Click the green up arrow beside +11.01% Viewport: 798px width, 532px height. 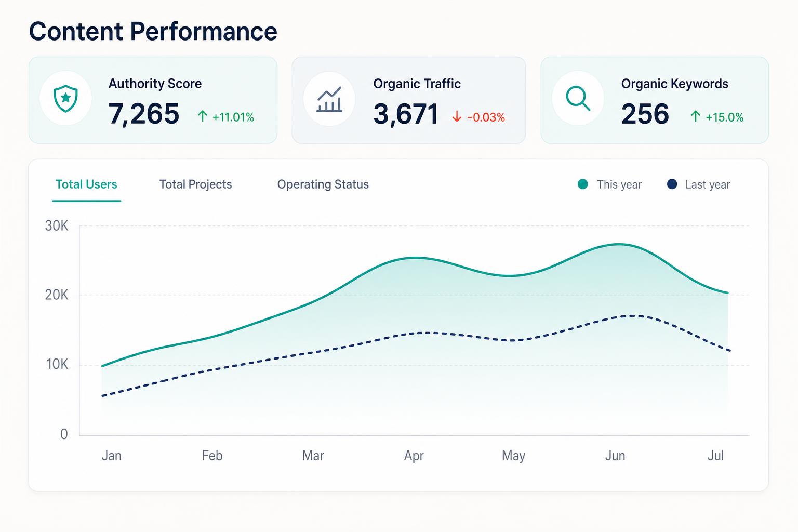203,116
